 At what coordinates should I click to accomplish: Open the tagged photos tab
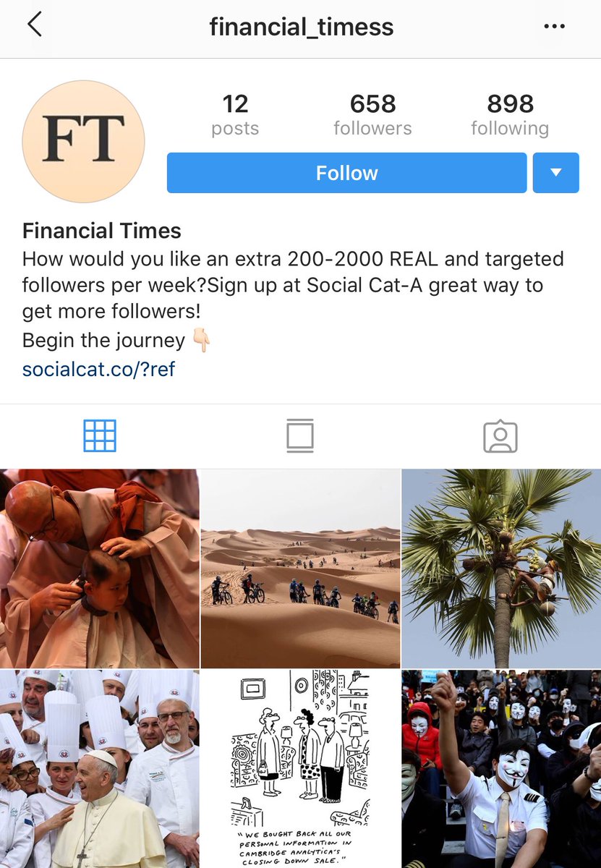[x=500, y=436]
